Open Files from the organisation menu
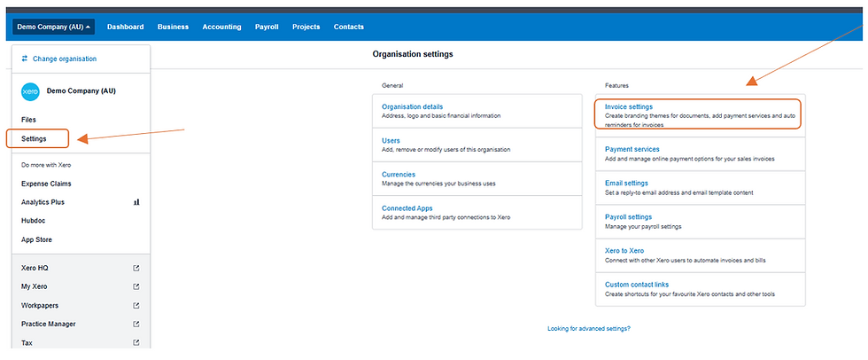Viewport: 868px width, 360px height. (x=28, y=120)
